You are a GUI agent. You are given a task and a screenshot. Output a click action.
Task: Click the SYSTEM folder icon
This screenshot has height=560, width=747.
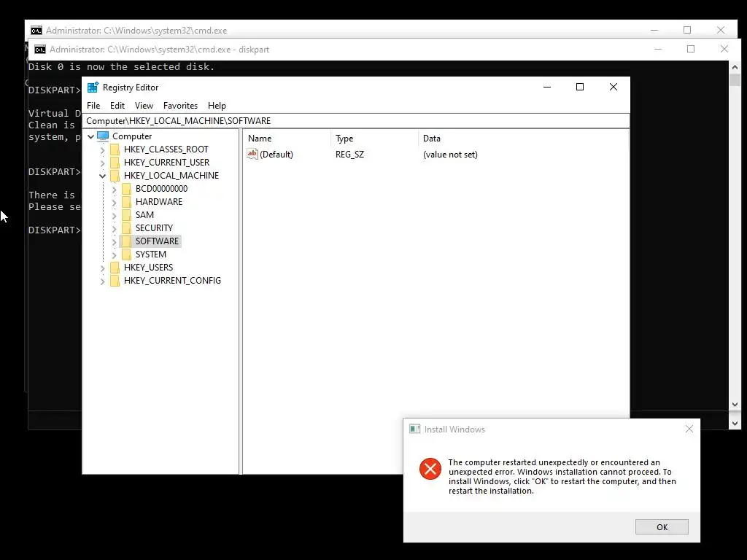(126, 254)
